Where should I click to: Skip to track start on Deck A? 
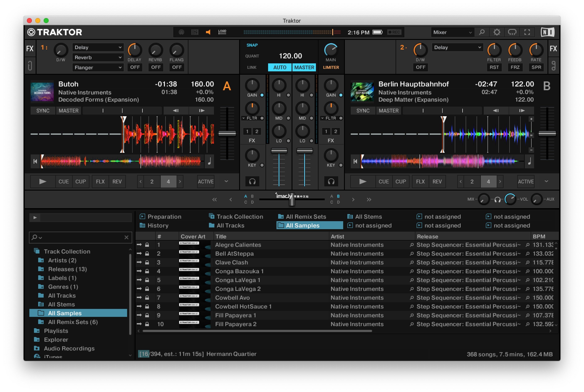[x=35, y=162]
